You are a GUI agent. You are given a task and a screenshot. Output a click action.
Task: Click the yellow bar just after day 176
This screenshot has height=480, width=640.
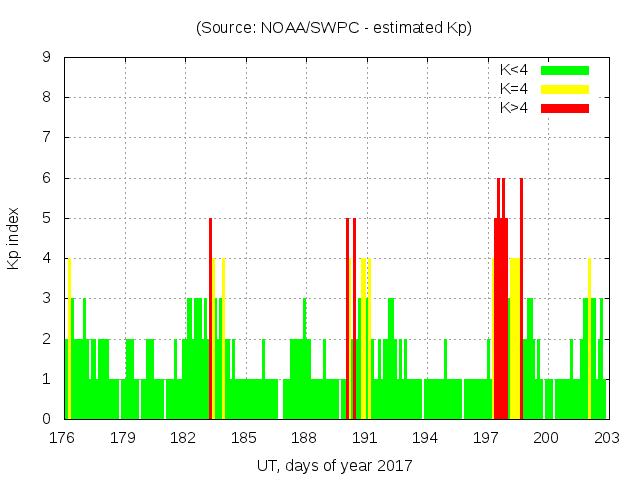pos(69,340)
